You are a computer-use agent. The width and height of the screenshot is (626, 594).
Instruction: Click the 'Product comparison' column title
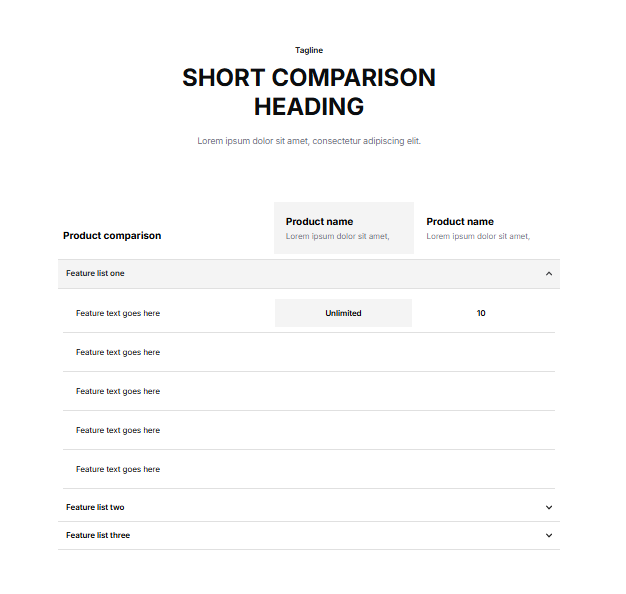pyautogui.click(x=112, y=236)
